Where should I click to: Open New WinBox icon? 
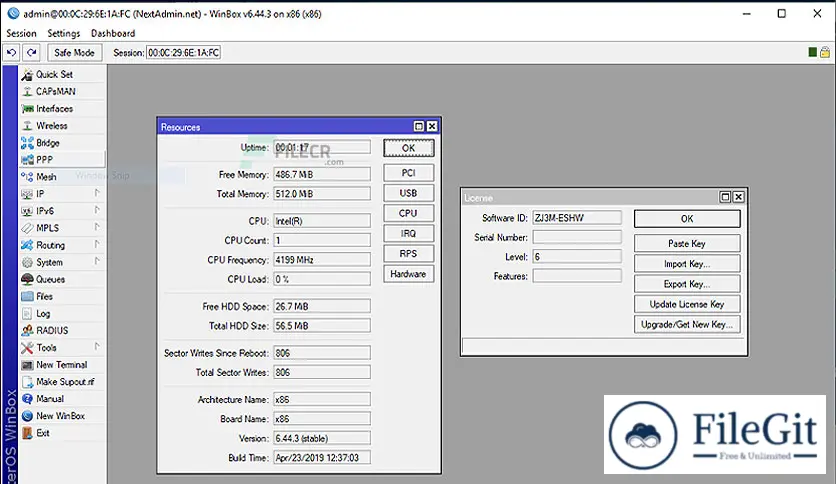(x=27, y=416)
